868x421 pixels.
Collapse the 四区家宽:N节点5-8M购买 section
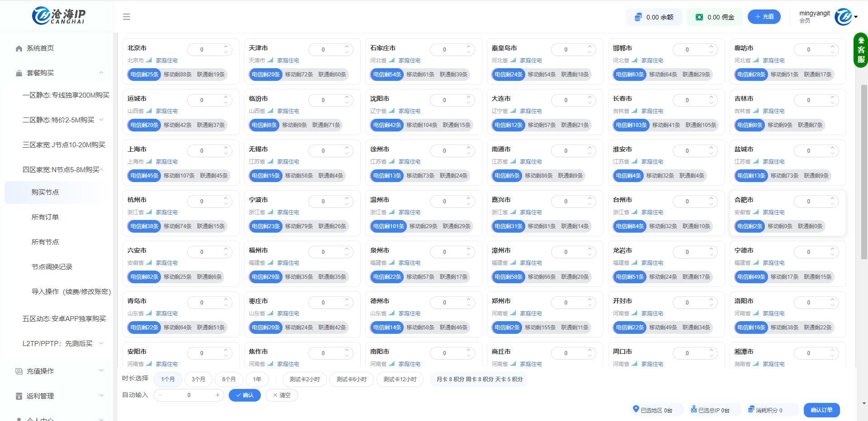62,169
